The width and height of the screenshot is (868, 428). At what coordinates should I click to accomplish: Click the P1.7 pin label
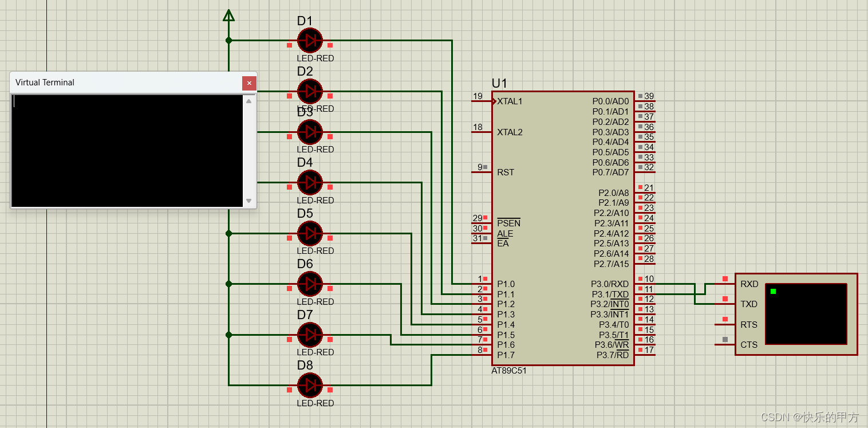(506, 355)
